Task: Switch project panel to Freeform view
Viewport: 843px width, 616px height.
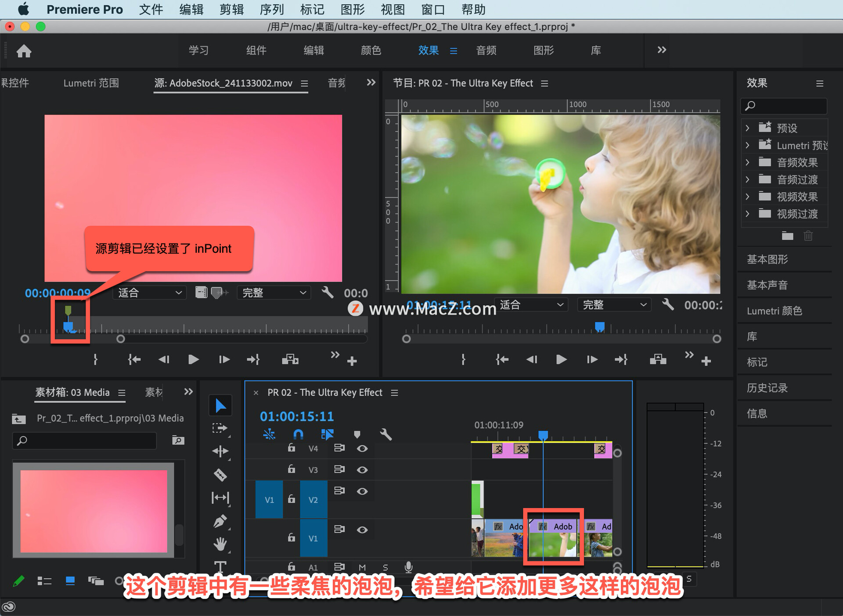Action: coord(96,581)
